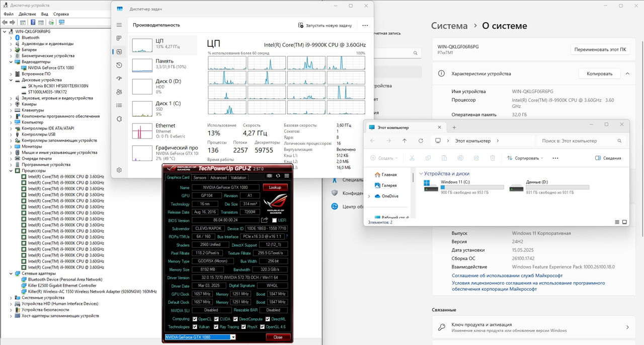Toggle the UEFI checkbox in GPU-Z
The height and width of the screenshot is (345, 644).
click(274, 221)
